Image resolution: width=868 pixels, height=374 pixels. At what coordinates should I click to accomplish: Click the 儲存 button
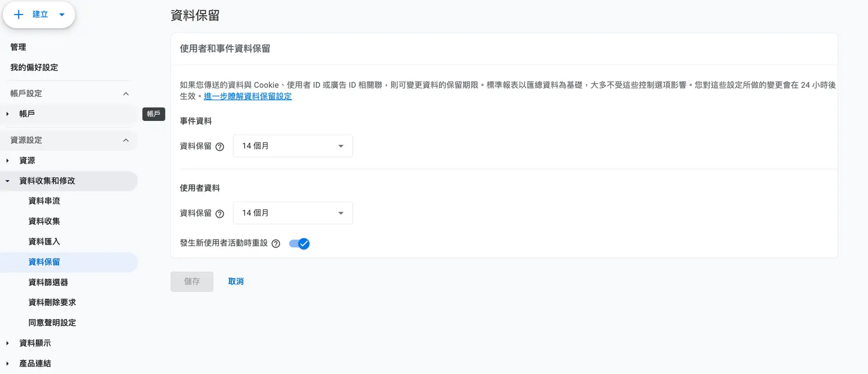click(x=192, y=282)
